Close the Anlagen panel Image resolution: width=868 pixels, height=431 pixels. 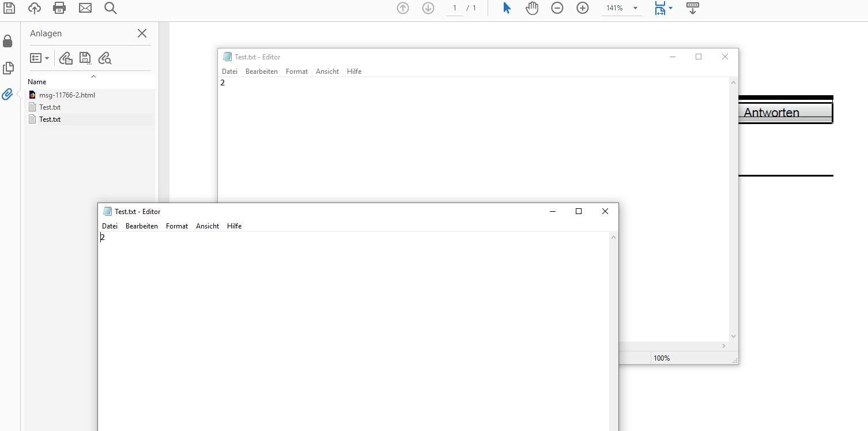142,33
